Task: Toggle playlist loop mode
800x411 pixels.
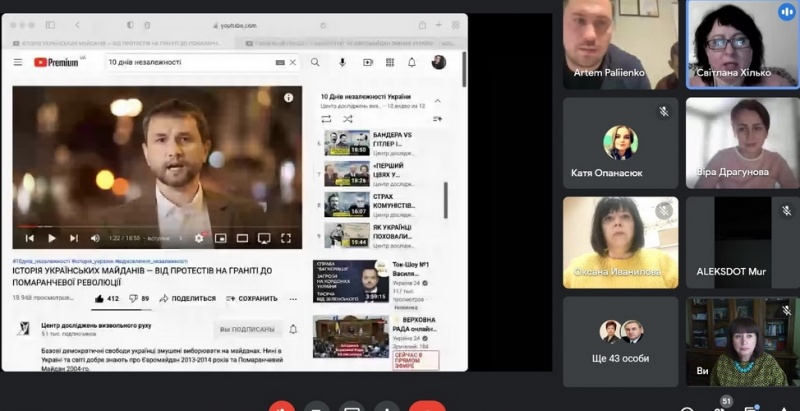Action: coord(326,118)
